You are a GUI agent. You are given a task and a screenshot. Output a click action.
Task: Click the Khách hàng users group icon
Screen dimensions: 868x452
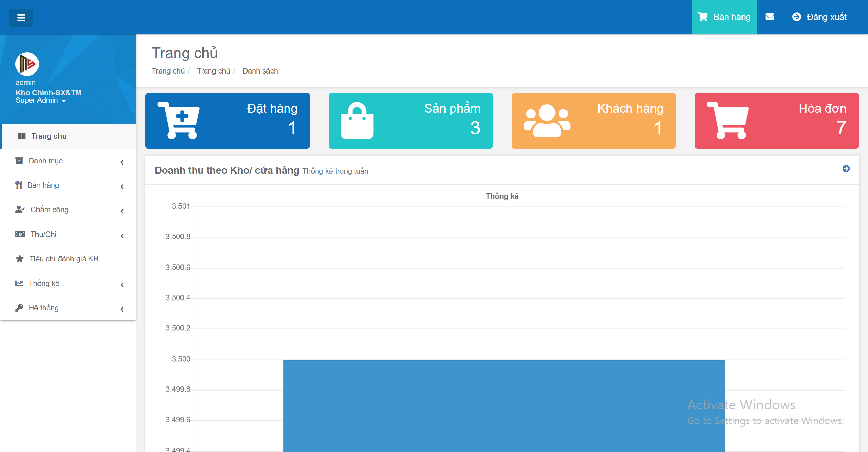pyautogui.click(x=547, y=121)
